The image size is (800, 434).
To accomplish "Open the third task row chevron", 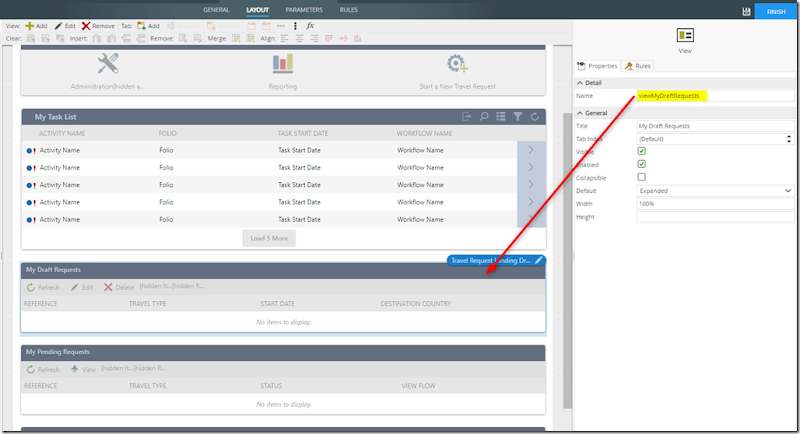I will coord(531,185).
